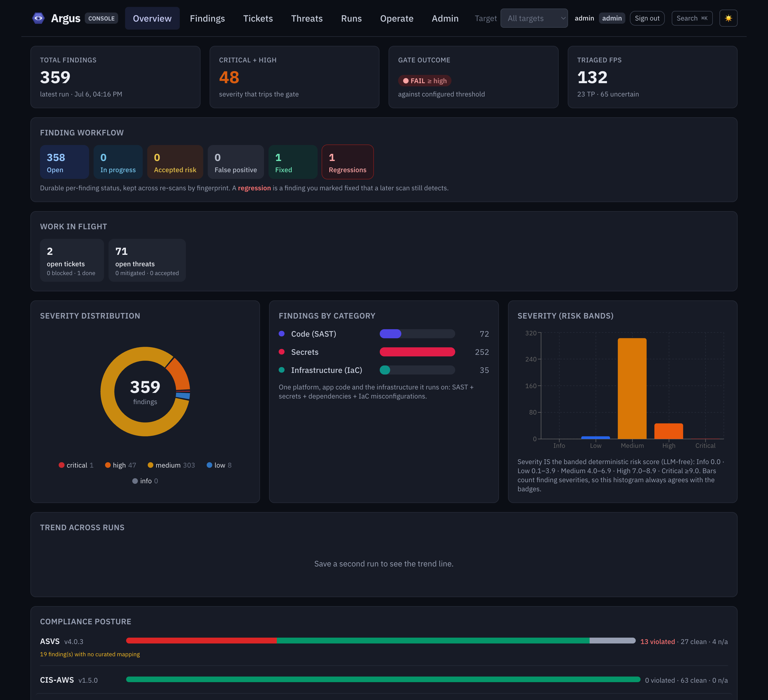Click the blue low legend dot

click(209, 465)
